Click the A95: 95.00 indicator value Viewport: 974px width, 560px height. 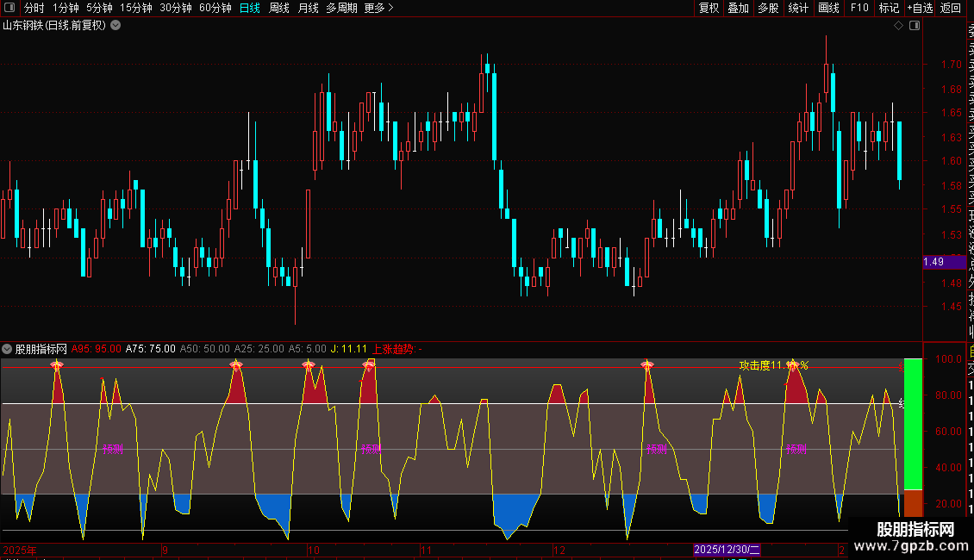click(97, 349)
